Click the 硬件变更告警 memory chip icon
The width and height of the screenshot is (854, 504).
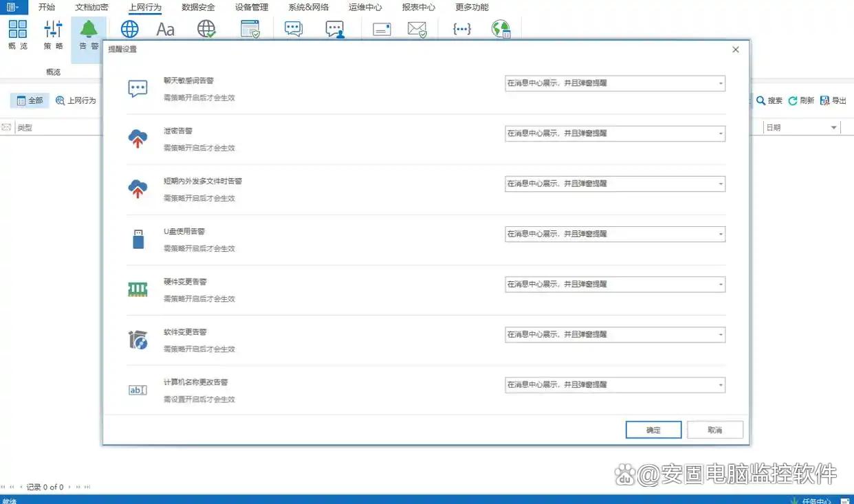point(138,289)
